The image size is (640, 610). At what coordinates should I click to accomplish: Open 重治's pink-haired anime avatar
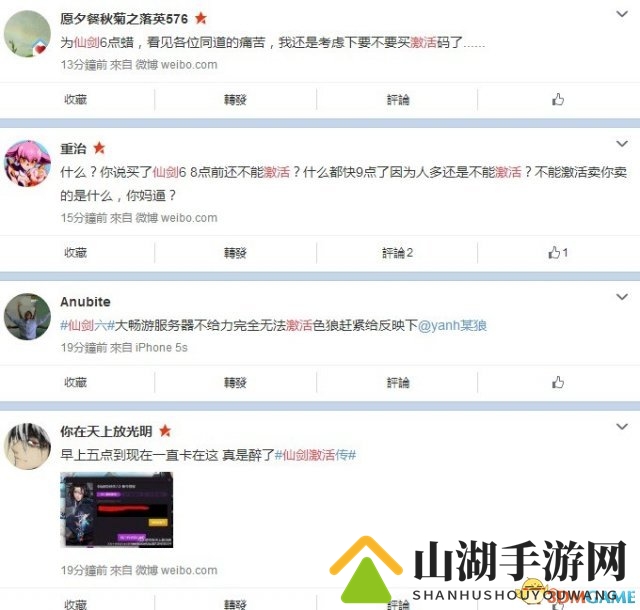(x=27, y=163)
